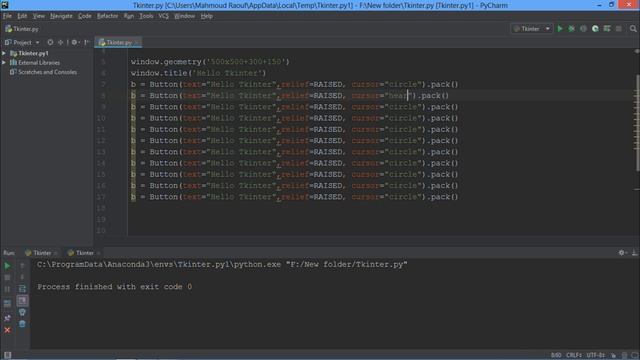Toggle tool window bars icon in bottom-left corner
The height and width of the screenshot is (360, 640).
(x=7, y=355)
